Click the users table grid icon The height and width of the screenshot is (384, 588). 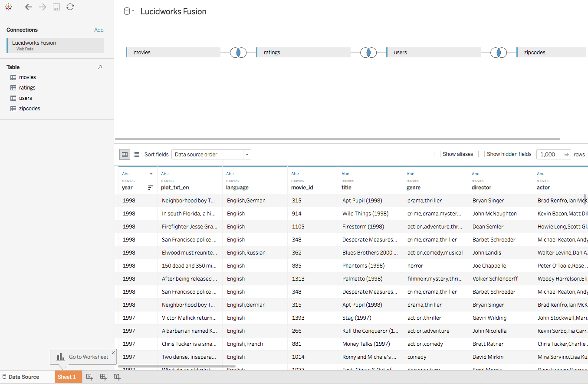13,98
